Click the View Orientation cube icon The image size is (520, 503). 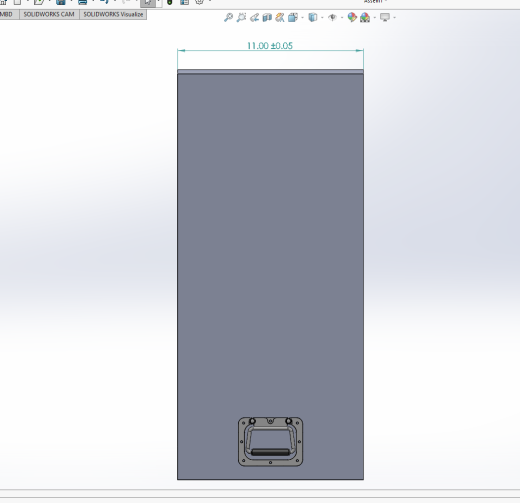293,17
